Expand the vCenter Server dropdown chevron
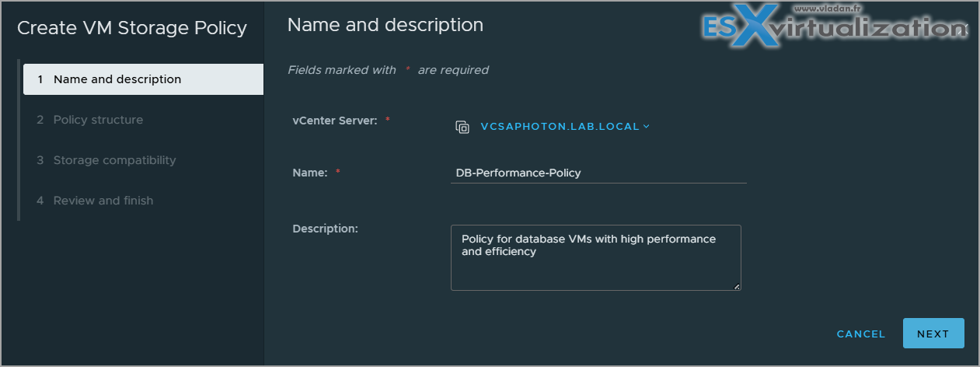 647,127
